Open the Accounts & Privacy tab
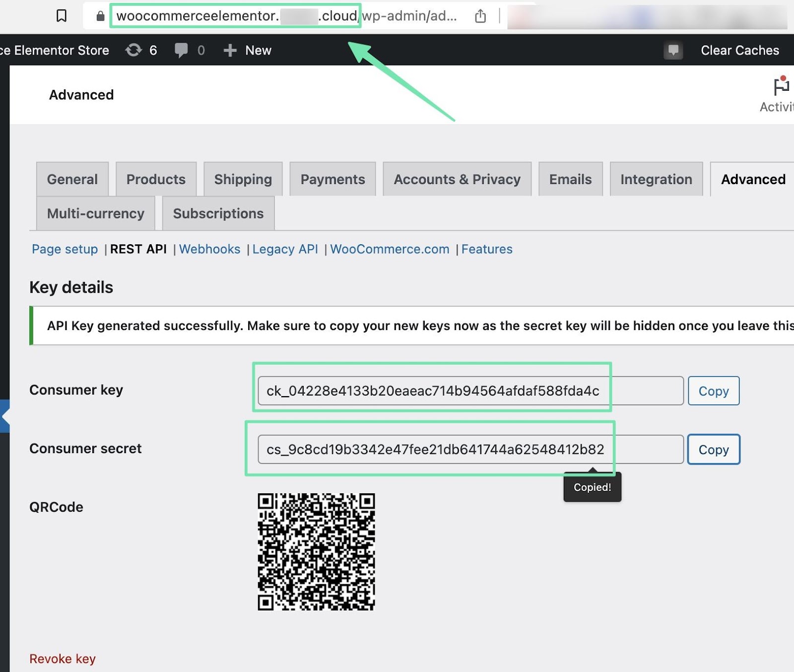This screenshot has width=794, height=672. pyautogui.click(x=457, y=179)
